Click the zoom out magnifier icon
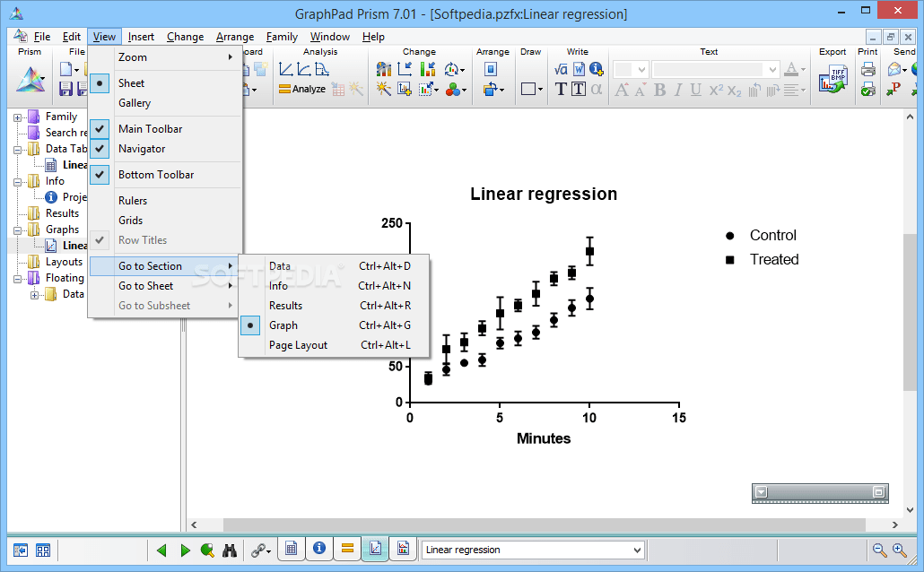 (x=879, y=550)
